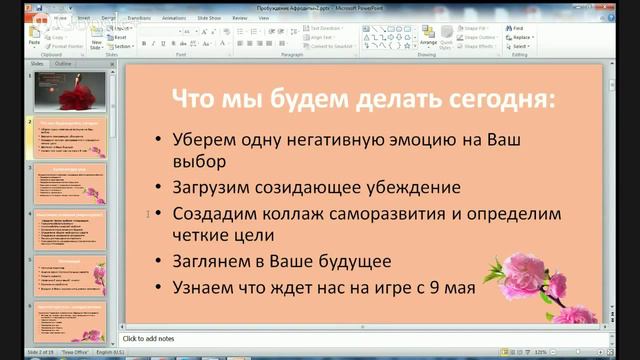Click Shape Outline button

[x=476, y=38]
